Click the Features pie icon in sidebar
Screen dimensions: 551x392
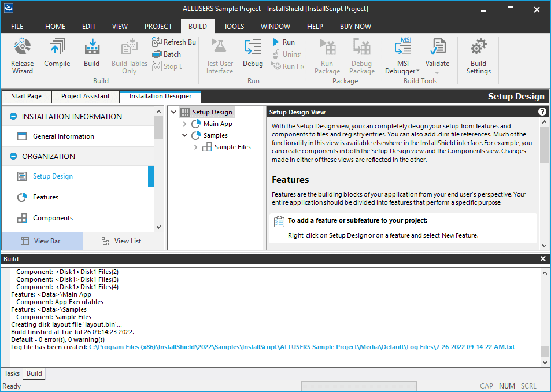tap(22, 197)
